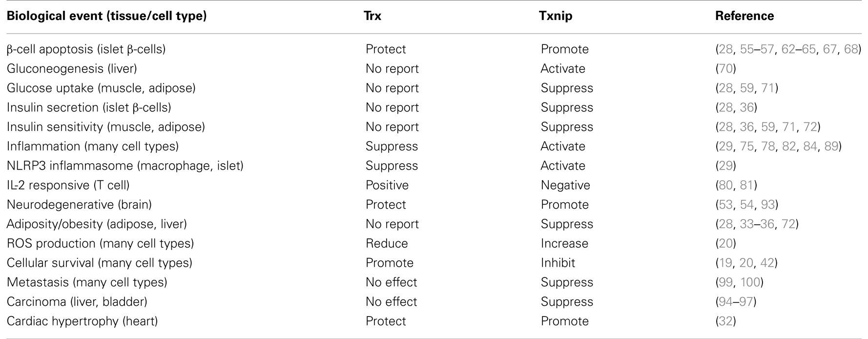Open citation 70 next to Activate in liver row
Screen dimensions: 868x339
tap(725, 69)
